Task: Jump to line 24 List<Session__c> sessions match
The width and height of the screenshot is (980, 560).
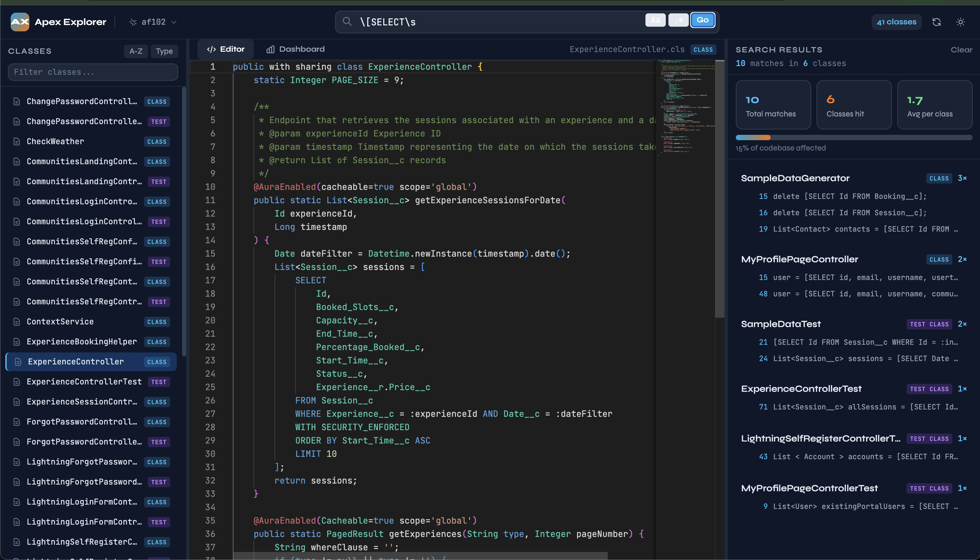Action: pos(854,358)
